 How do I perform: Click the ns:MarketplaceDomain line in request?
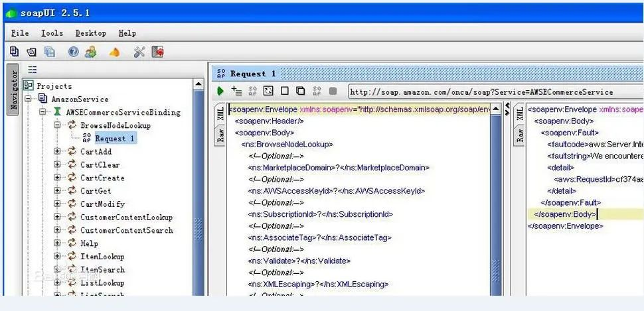(x=339, y=167)
